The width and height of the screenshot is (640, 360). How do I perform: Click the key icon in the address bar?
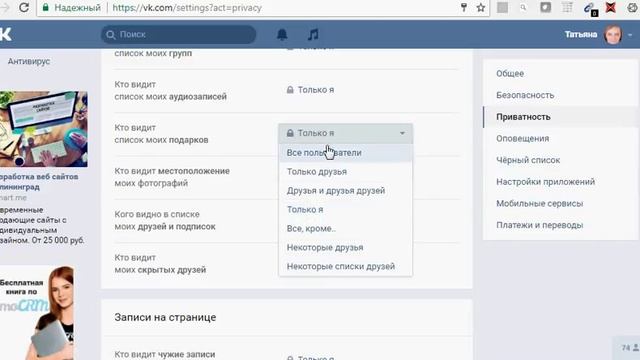pyautogui.click(x=464, y=8)
